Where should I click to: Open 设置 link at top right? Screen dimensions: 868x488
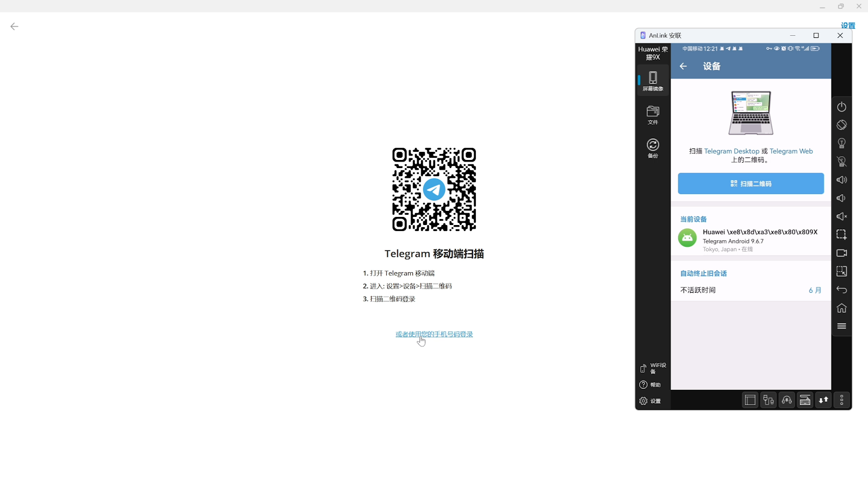848,25
